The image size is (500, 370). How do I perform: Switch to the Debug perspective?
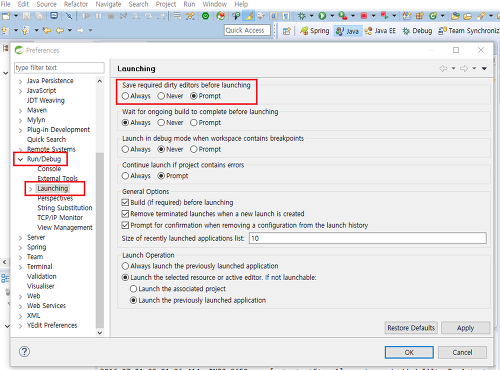point(417,31)
